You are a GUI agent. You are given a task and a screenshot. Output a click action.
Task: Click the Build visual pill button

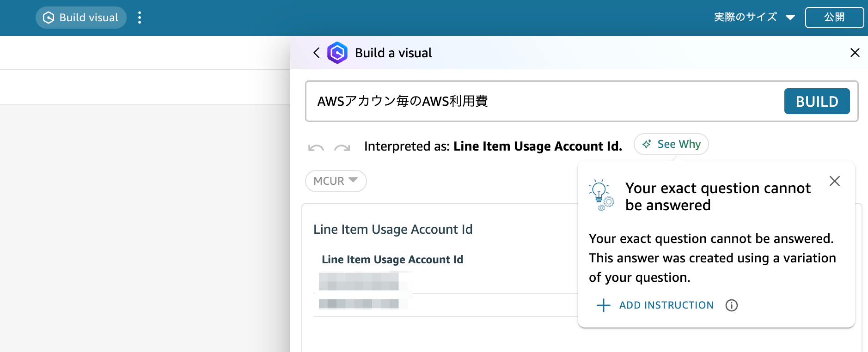pyautogui.click(x=81, y=18)
